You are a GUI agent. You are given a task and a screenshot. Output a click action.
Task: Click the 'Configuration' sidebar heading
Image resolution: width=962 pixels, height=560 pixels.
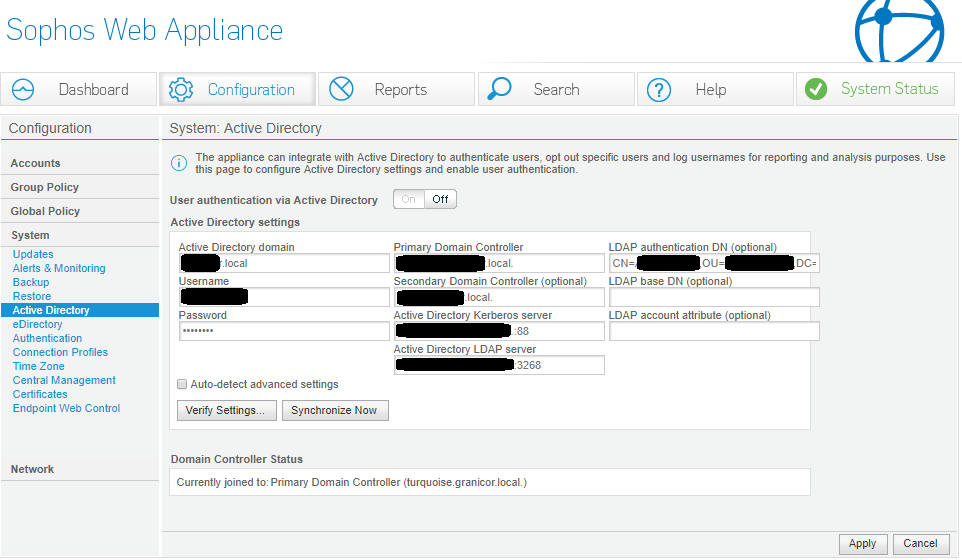[50, 128]
